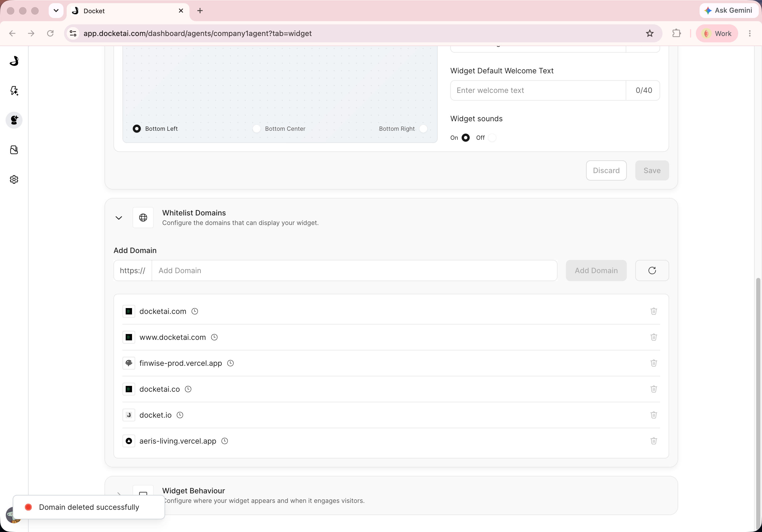Click the 'Widget sounds' label
The image size is (762, 532).
[x=476, y=119]
